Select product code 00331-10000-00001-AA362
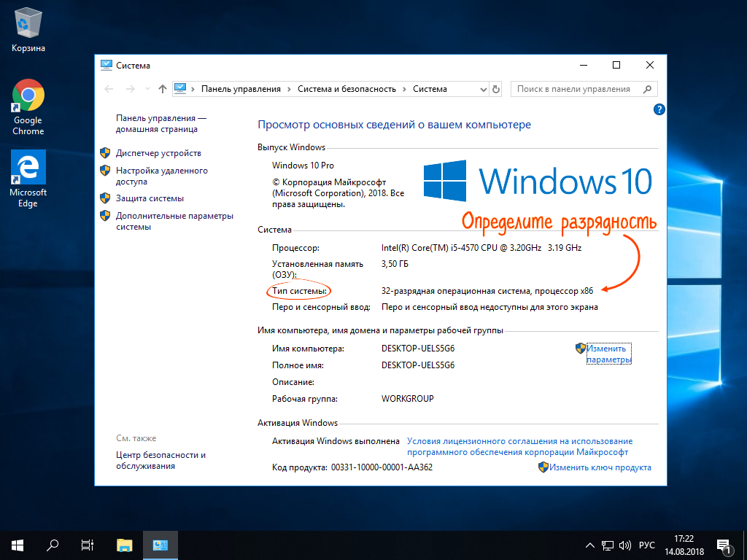747x560 pixels. point(382,467)
